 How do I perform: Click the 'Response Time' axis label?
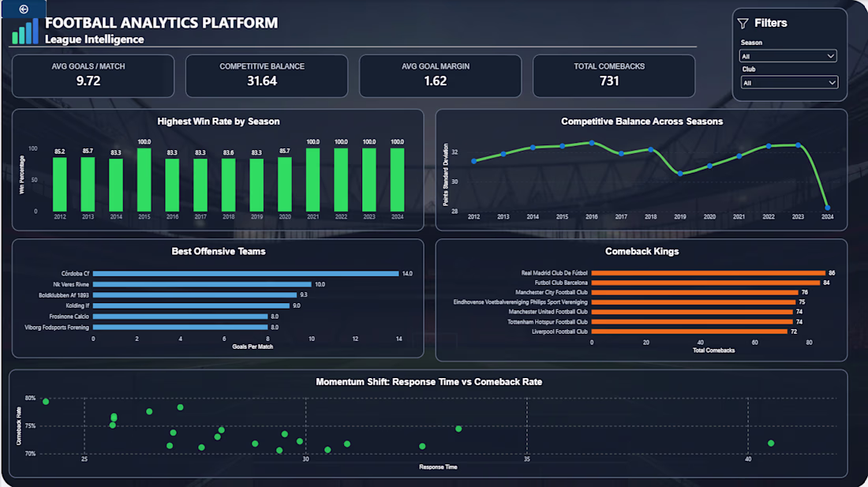click(438, 467)
